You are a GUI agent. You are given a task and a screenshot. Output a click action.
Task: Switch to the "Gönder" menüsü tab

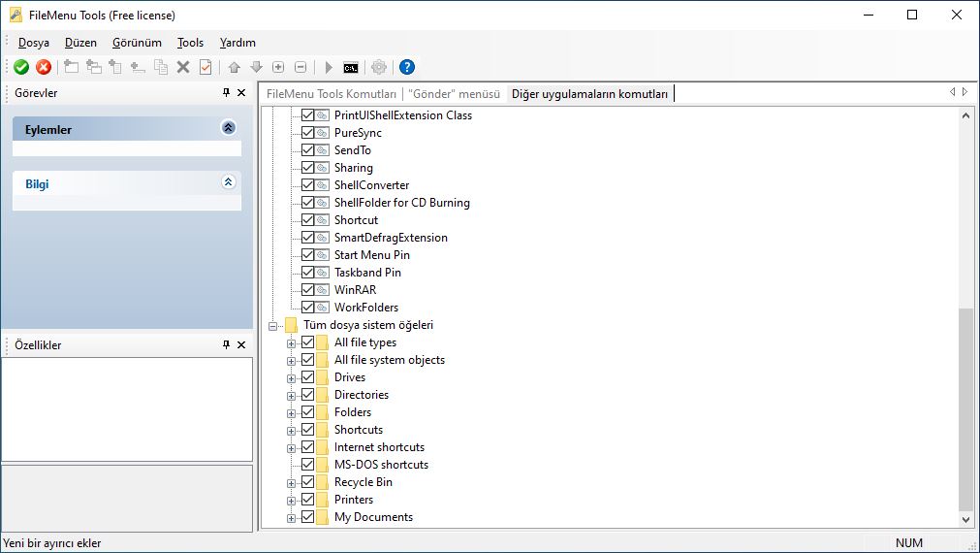(455, 94)
